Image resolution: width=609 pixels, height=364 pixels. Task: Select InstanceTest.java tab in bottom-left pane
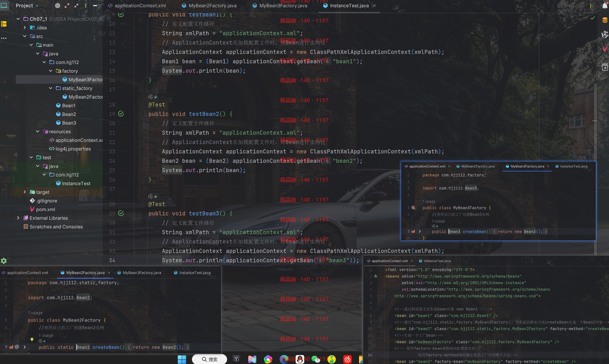point(192,273)
